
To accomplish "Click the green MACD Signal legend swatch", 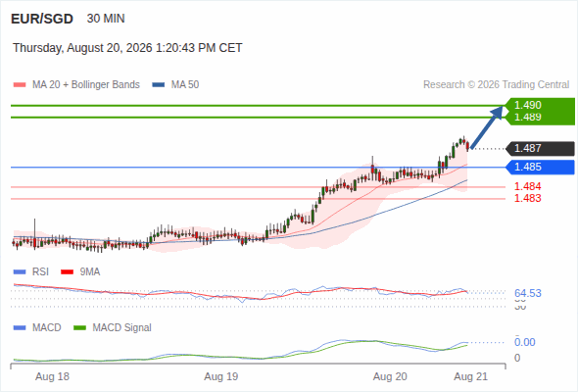I will [x=79, y=328].
